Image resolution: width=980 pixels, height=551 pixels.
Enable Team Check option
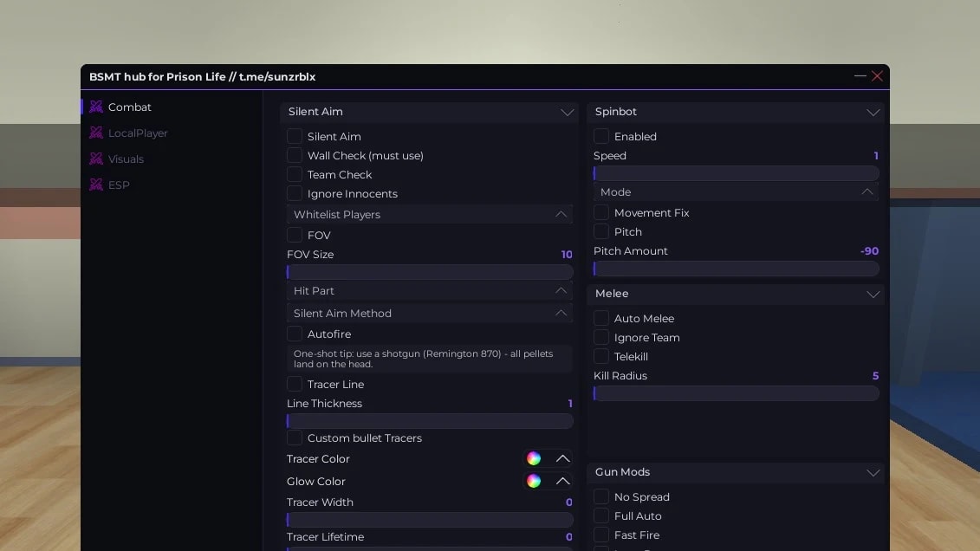(295, 174)
